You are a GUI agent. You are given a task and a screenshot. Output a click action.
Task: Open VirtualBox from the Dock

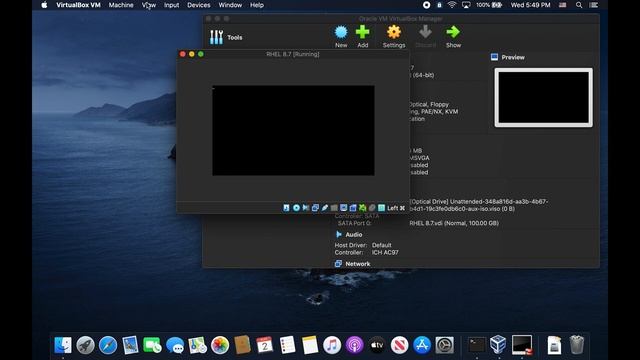[x=498, y=345]
